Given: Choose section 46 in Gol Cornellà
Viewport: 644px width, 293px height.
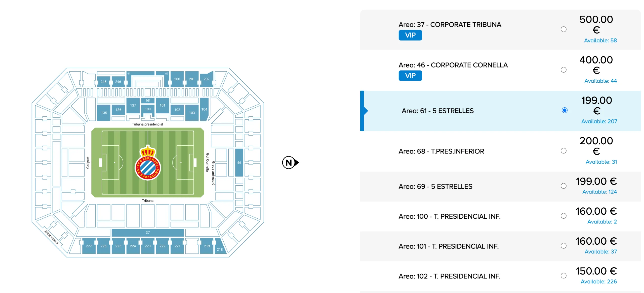Looking at the screenshot, I should click(x=239, y=162).
